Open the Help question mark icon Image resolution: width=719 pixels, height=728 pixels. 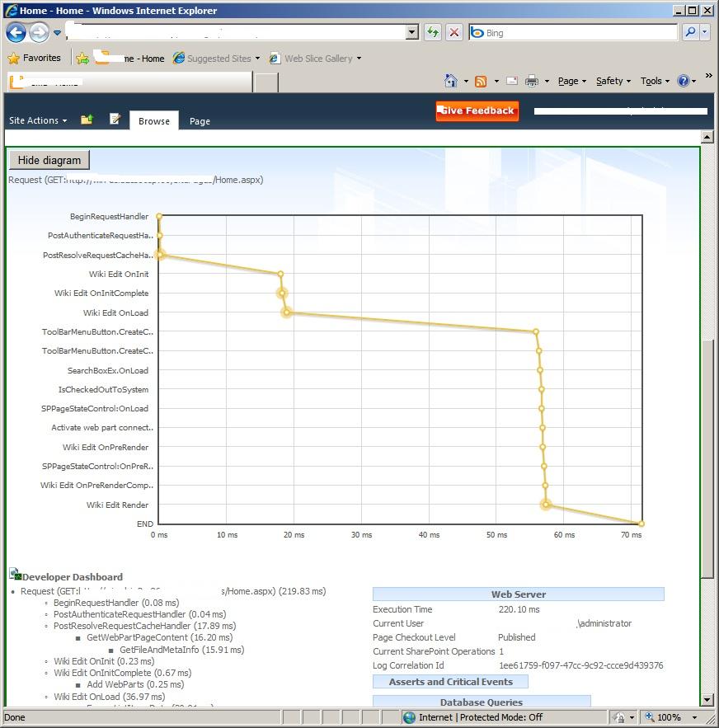coord(684,81)
